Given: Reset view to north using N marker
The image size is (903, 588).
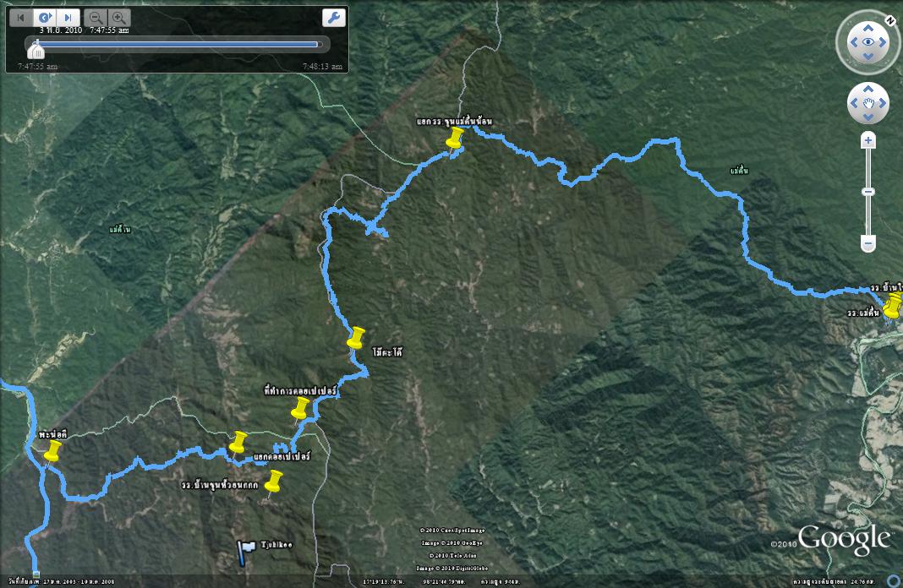Looking at the screenshot, I should [891, 21].
